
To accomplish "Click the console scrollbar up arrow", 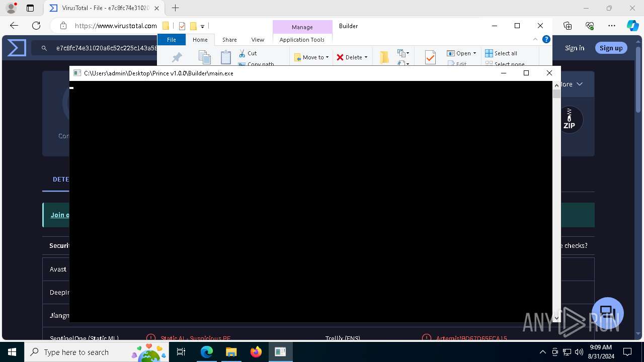I will point(556,86).
